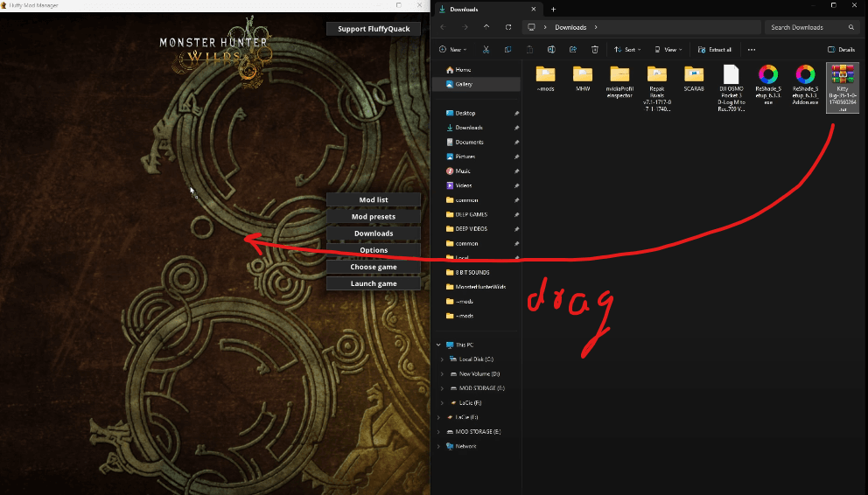The image size is (868, 495).
Task: Click the Share icon in Explorer toolbar
Action: pos(573,50)
